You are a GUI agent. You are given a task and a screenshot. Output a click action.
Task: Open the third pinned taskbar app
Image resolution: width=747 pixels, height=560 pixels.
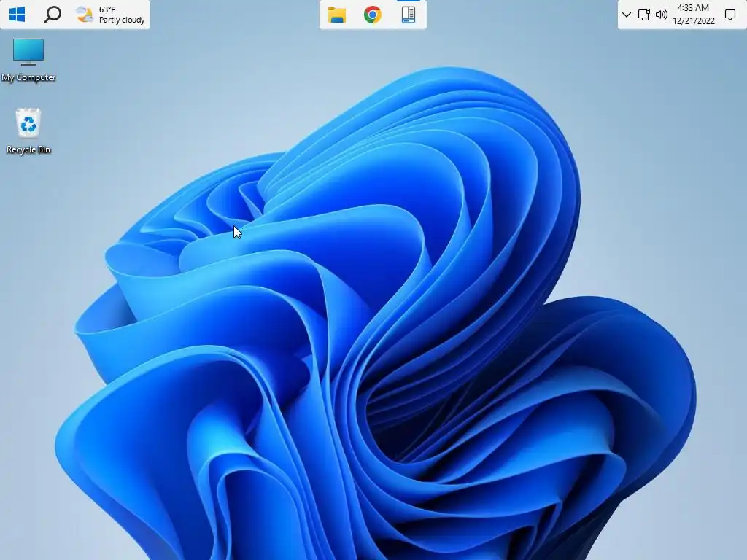[x=409, y=15]
